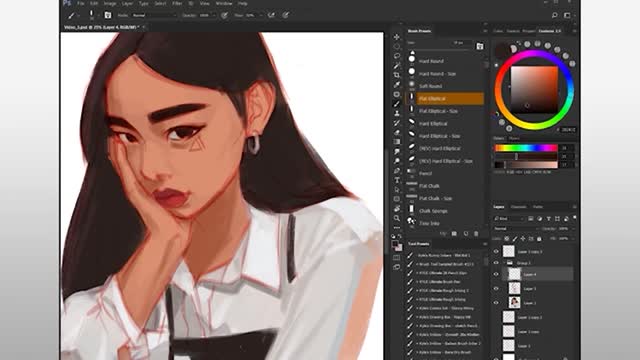Open the Window menu
This screenshot has width=640, height=360.
pos(224,3)
